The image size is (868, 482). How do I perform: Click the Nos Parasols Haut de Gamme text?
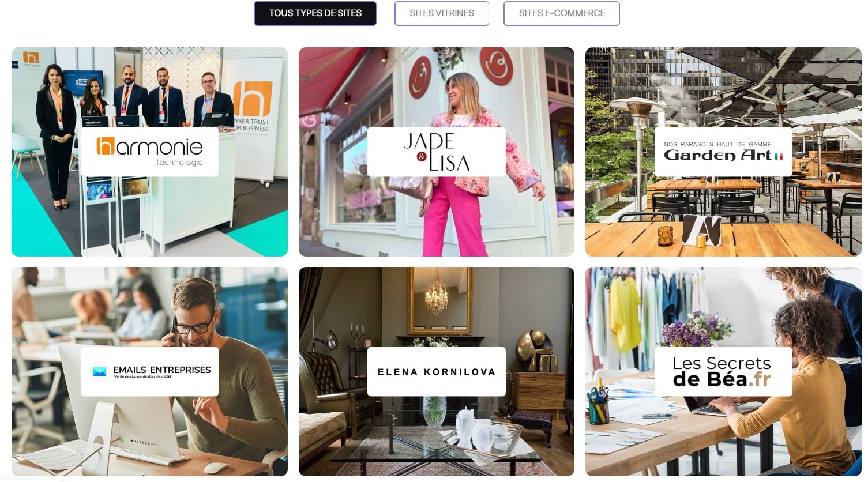717,144
